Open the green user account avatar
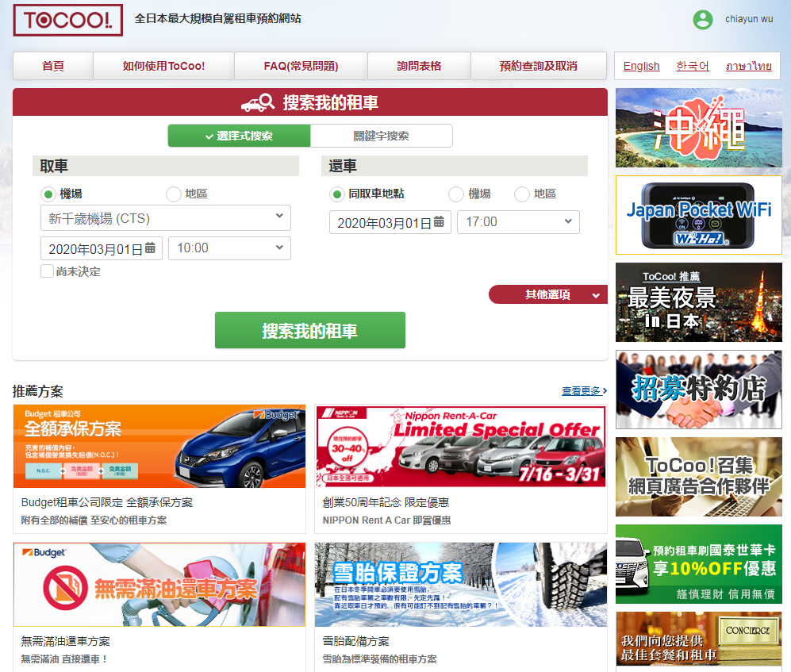Viewport: 791px width, 672px height. point(703,20)
